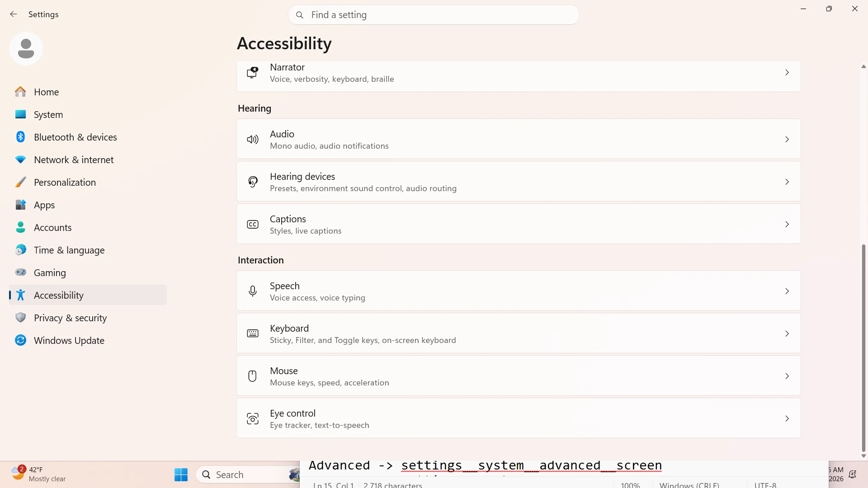Expand the Hearing devices chevron
The height and width of the screenshot is (488, 868).
(x=787, y=182)
